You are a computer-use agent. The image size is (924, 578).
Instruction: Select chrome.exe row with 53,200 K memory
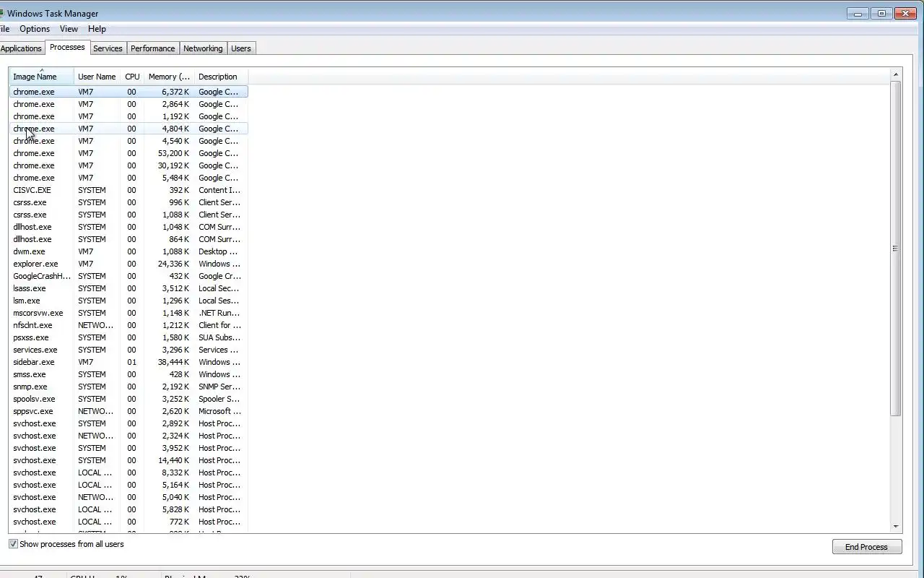coord(128,153)
